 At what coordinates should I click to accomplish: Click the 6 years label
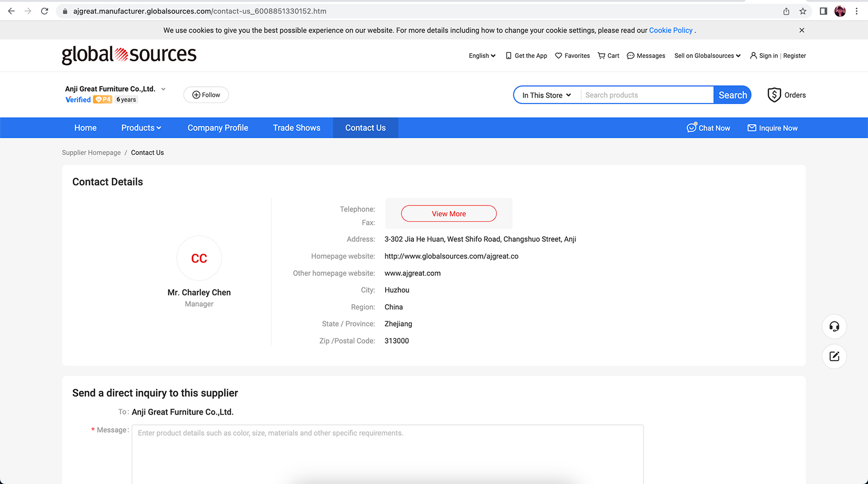(126, 100)
